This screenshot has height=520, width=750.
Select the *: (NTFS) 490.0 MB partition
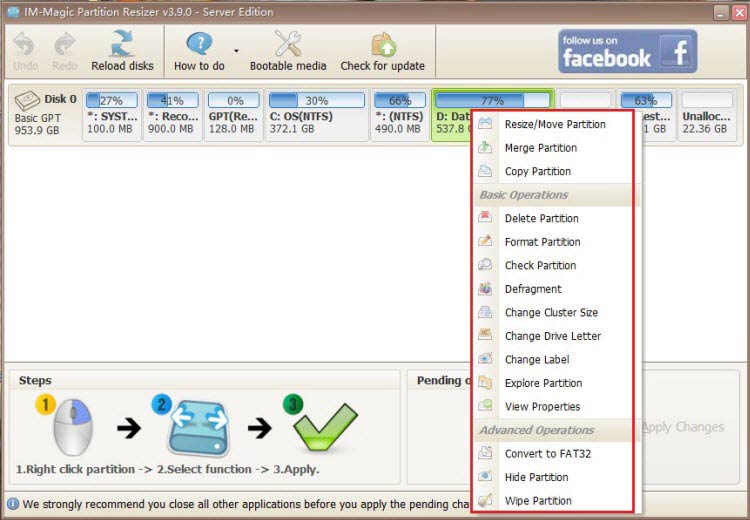click(x=399, y=115)
